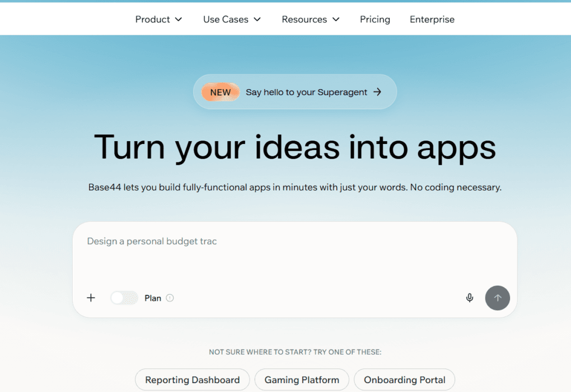Choose the Gaming Platform suggestion
The width and height of the screenshot is (571, 392).
pos(302,380)
